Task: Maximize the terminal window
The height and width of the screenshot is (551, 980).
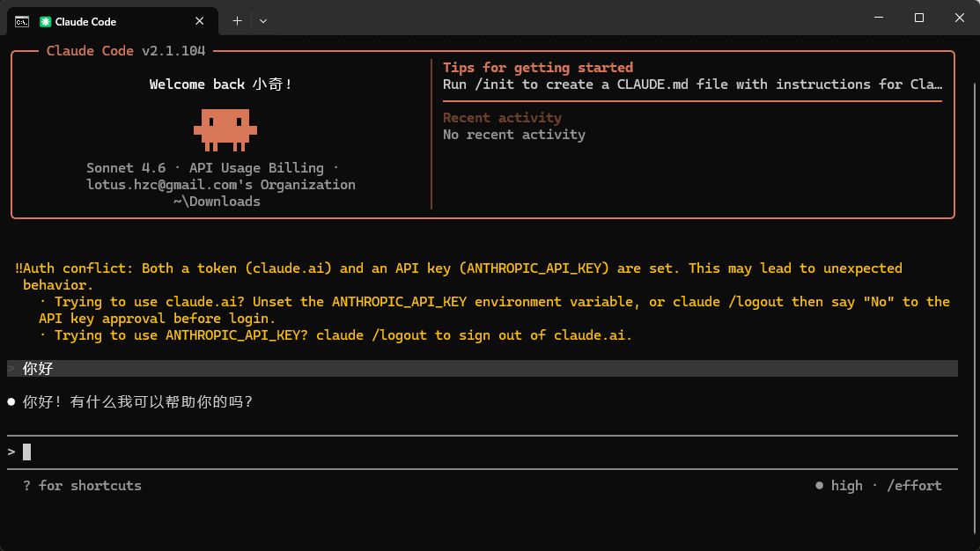Action: [918, 18]
